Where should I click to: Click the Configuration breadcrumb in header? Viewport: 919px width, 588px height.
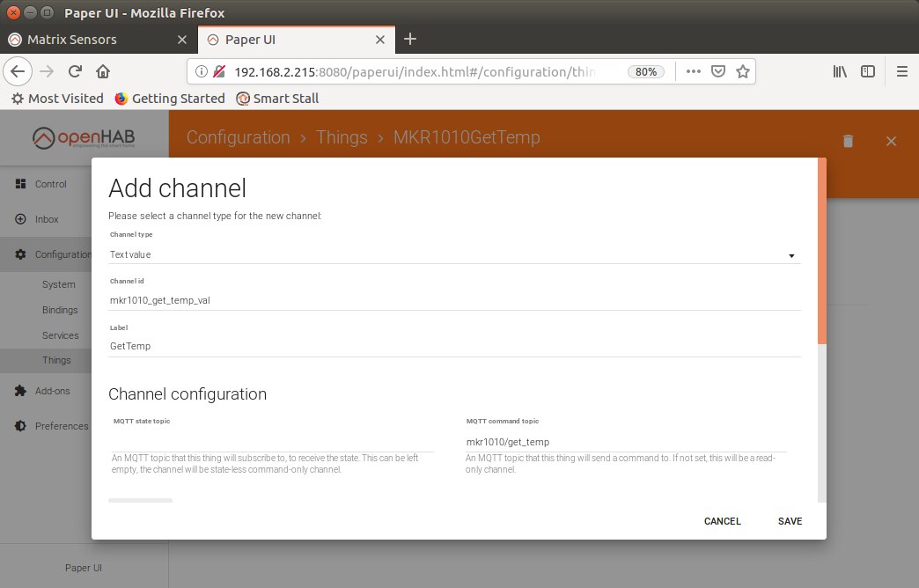(x=238, y=137)
